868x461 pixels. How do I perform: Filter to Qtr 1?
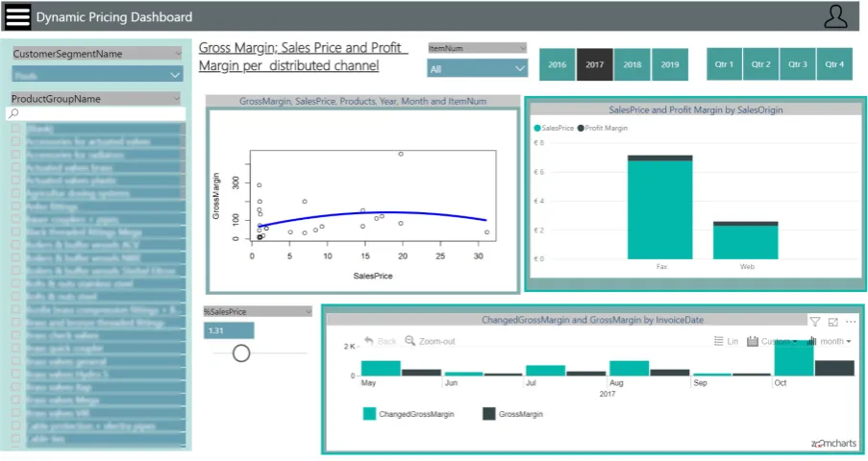pos(724,64)
